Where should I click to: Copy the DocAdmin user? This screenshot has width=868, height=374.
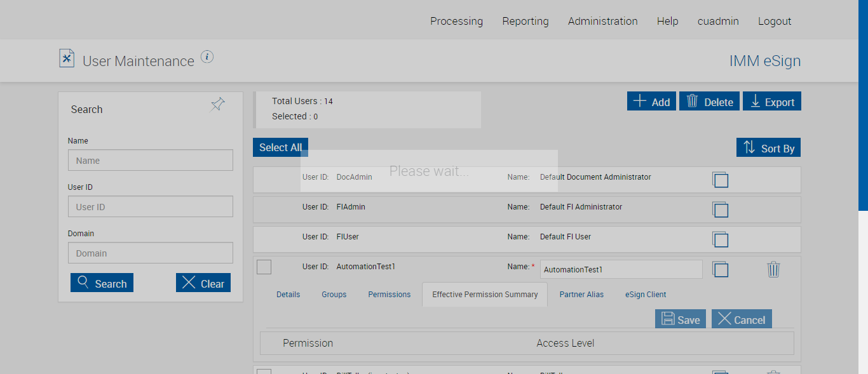pyautogui.click(x=720, y=180)
